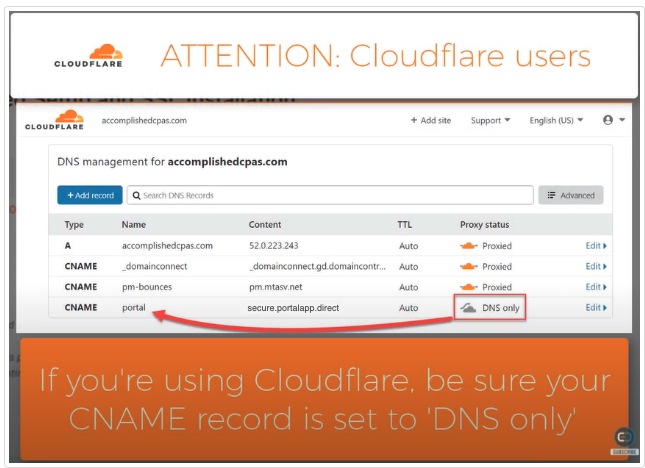Image resolution: width=645 pixels, height=468 pixels.
Task: Click the Add record button
Action: [x=90, y=195]
